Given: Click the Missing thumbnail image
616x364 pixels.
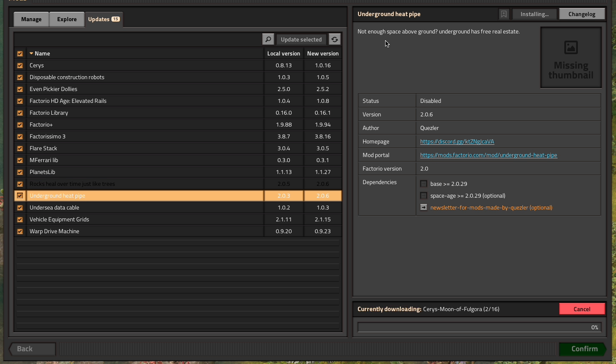Looking at the screenshot, I should point(571,58).
